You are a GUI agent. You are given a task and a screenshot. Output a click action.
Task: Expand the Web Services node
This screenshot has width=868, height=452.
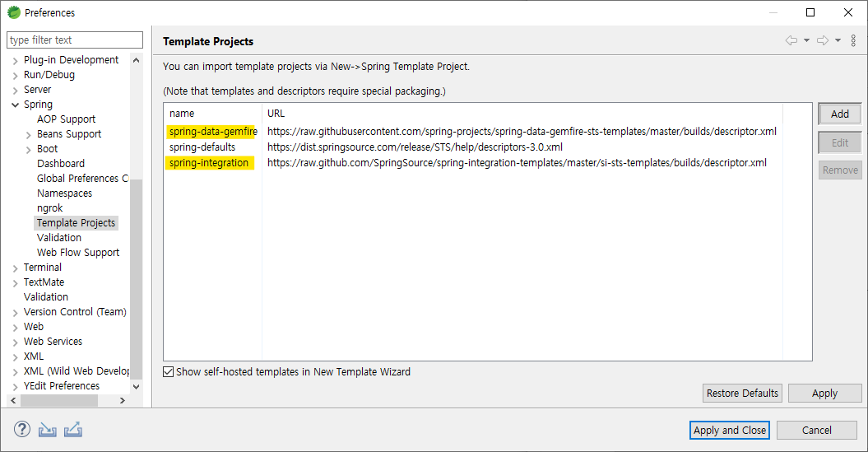(x=15, y=342)
